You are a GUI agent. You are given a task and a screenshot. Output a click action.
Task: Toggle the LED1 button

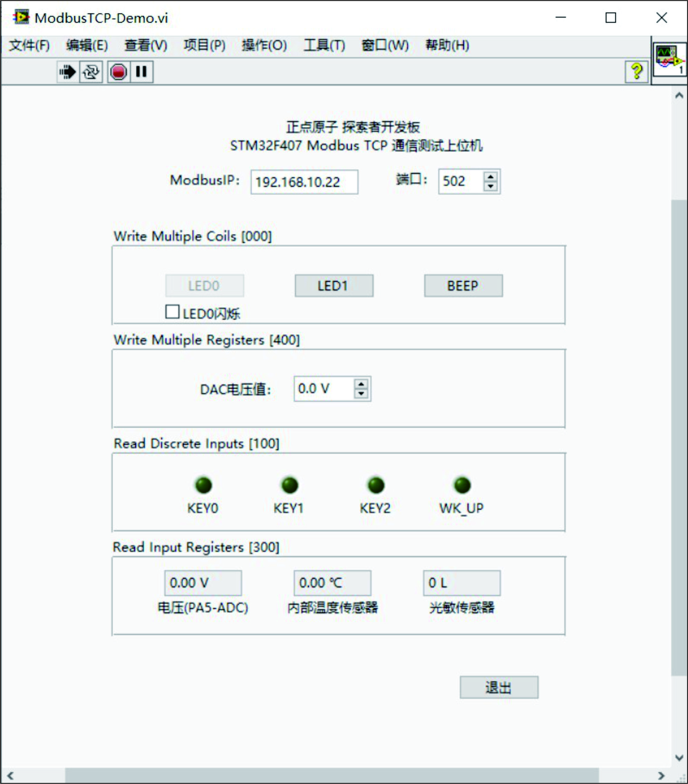[334, 286]
